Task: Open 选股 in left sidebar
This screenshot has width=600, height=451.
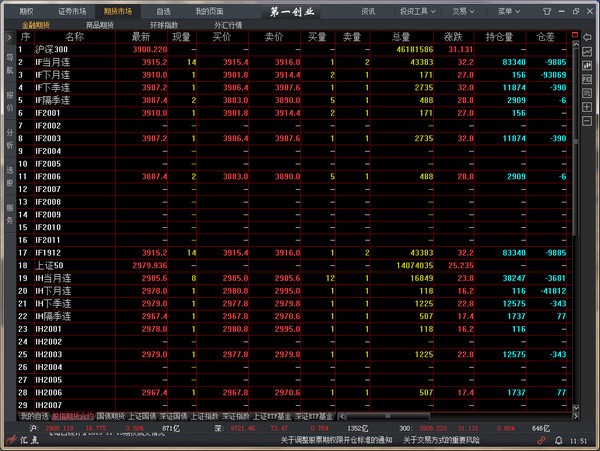Action: click(x=10, y=176)
